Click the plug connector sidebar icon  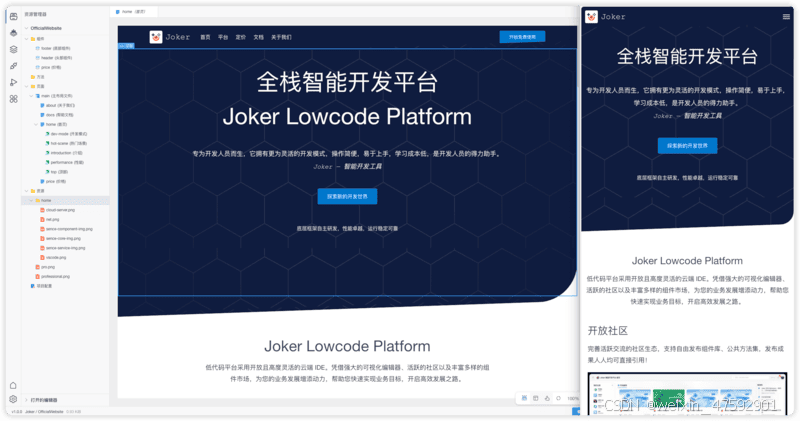pyautogui.click(x=13, y=66)
